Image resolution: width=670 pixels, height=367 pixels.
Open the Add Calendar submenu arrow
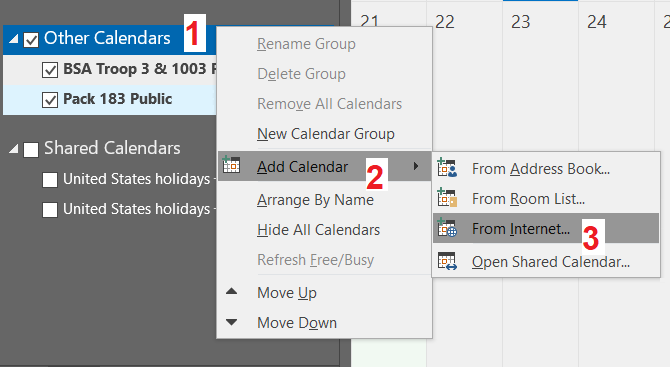tap(415, 166)
